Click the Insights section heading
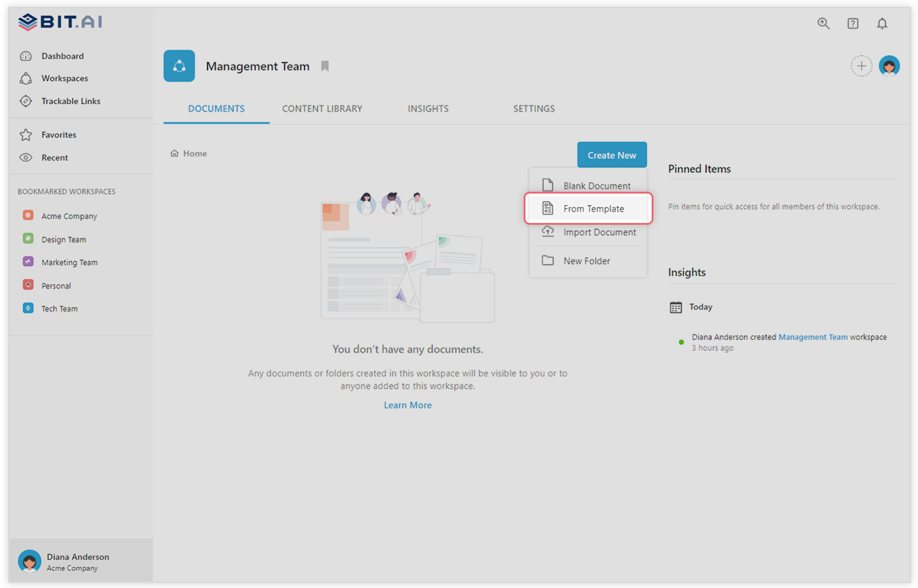This screenshot has width=918, height=588. [687, 272]
